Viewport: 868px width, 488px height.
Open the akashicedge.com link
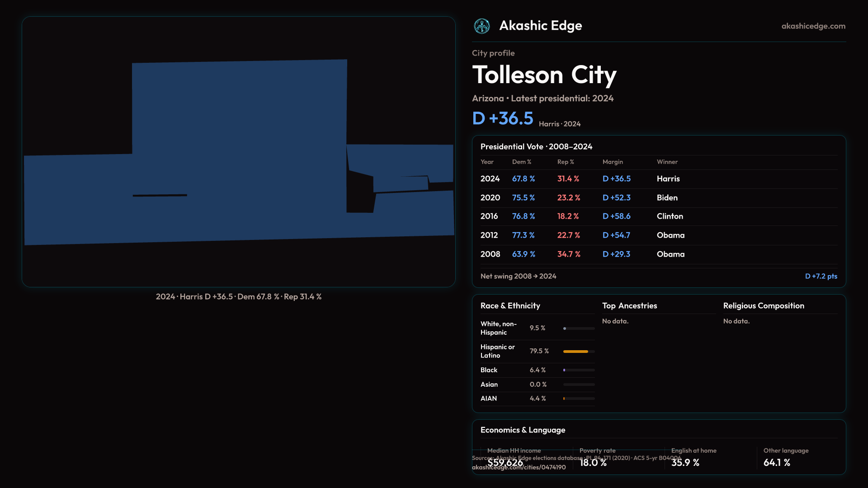click(x=813, y=26)
